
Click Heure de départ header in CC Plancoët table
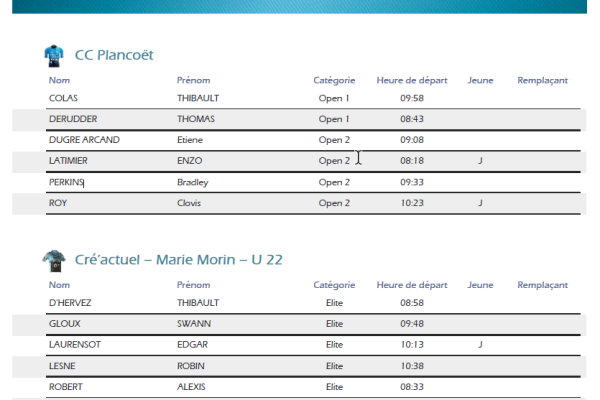tap(412, 81)
